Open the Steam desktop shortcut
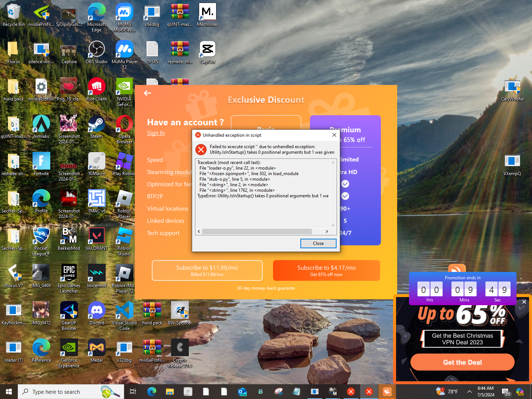The width and height of the screenshot is (532, 399). (x=96, y=127)
